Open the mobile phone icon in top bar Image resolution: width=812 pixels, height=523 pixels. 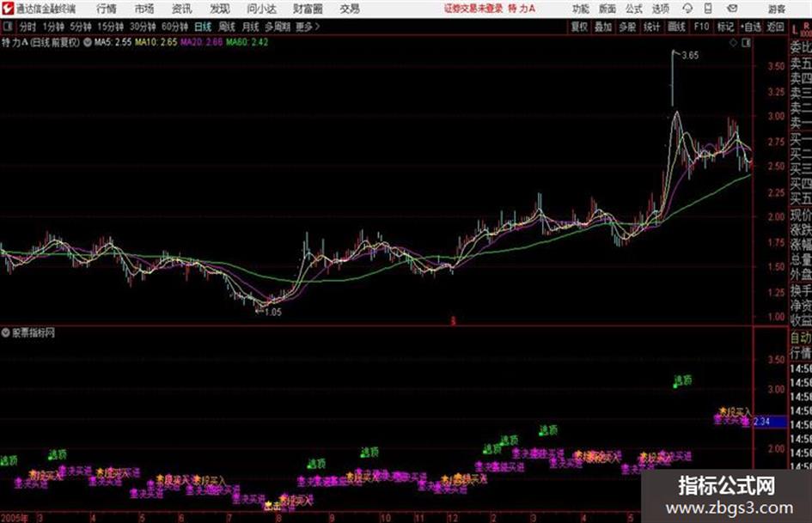tap(708, 9)
